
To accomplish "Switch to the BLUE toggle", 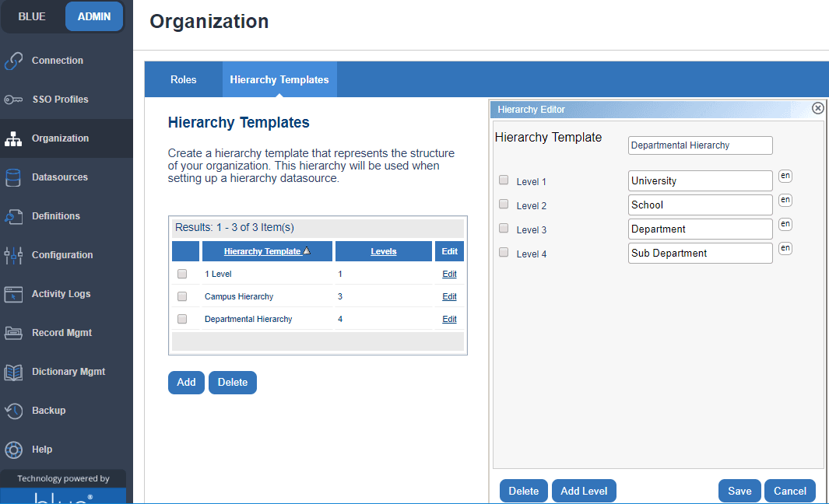I will pyautogui.click(x=32, y=16).
